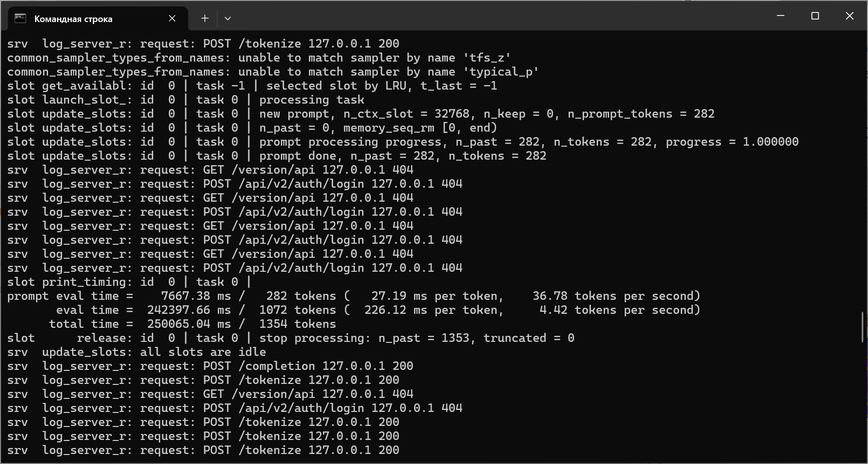868x464 pixels.
Task: Click the 'typical_p' sampler warning line
Action: click(273, 72)
